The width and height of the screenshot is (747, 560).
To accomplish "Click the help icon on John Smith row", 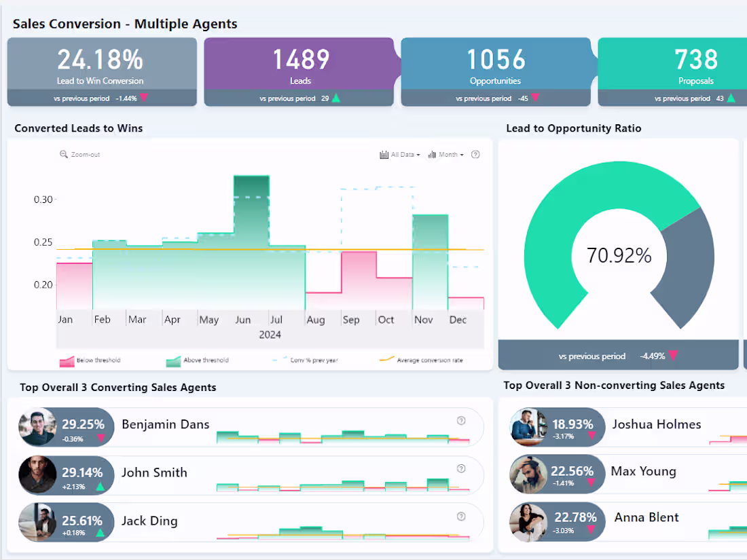I will tap(461, 468).
